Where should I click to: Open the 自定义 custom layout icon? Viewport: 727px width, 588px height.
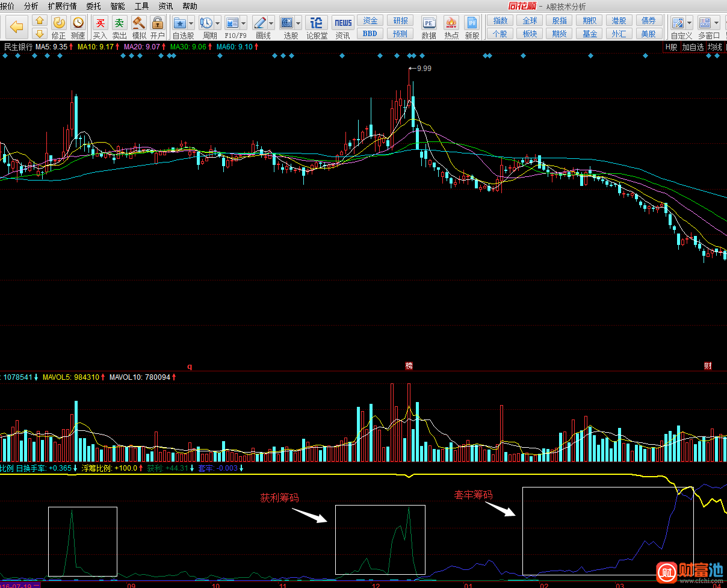coord(678,23)
